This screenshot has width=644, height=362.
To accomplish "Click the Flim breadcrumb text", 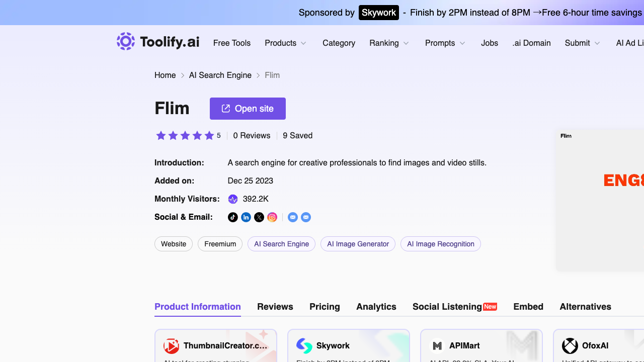I will click(x=272, y=75).
